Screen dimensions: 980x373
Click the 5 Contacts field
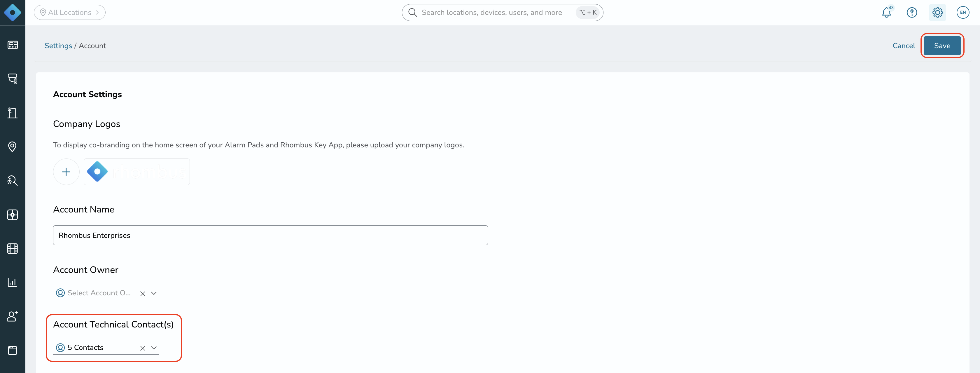[x=106, y=348]
